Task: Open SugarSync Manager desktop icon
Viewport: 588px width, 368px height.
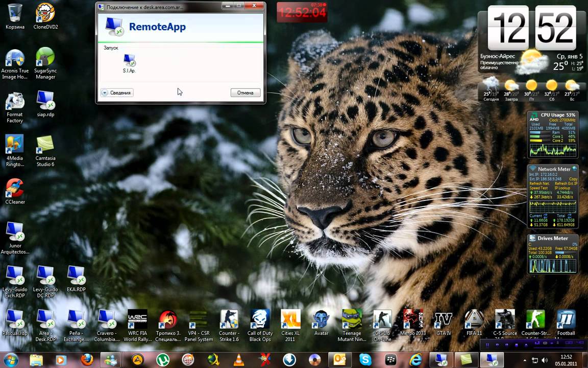Action: point(45,63)
